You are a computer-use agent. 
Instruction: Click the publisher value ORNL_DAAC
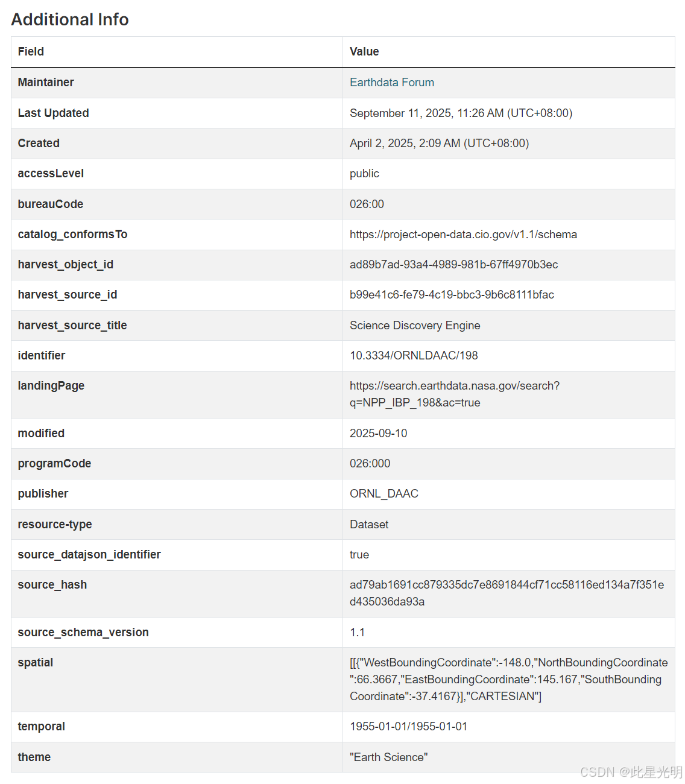[x=384, y=494]
